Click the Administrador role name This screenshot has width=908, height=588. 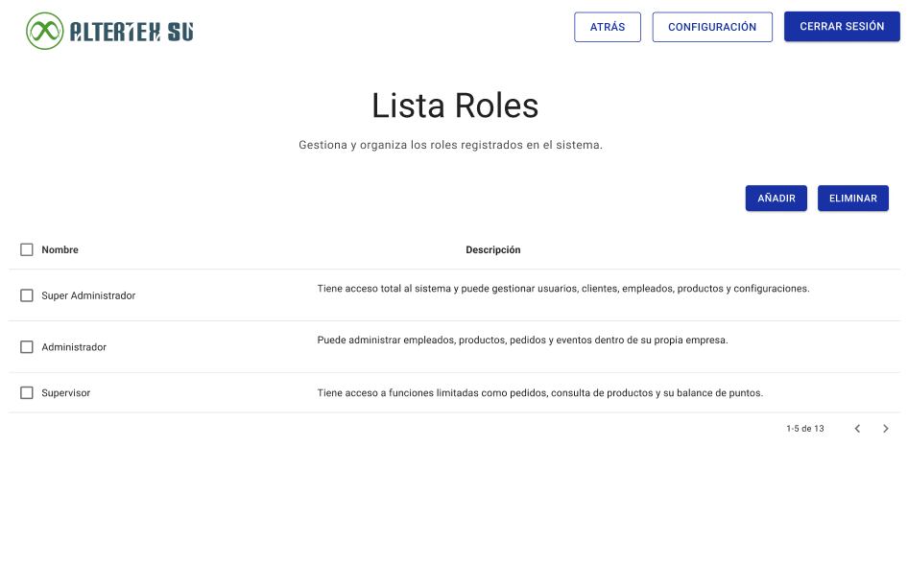click(74, 346)
